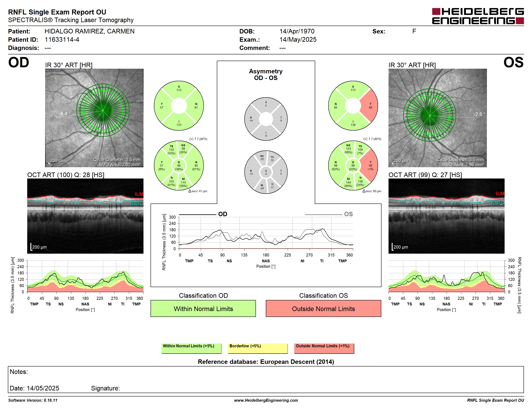The width and height of the screenshot is (532, 411).
Task: Click OS sector chart NS value 124
Action: (x=348, y=149)
